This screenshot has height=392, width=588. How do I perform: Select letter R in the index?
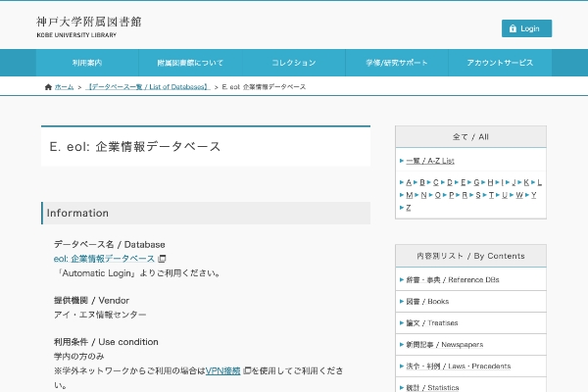(x=465, y=195)
